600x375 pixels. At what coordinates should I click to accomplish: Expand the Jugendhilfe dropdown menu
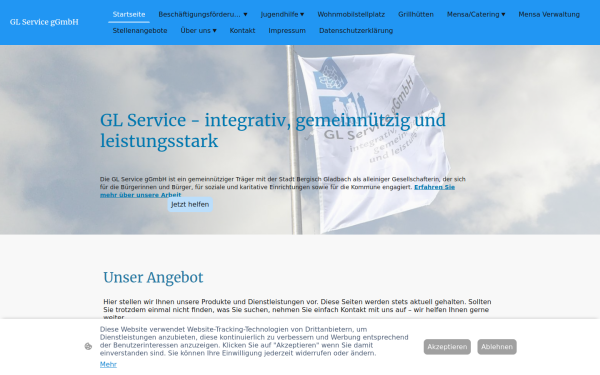pyautogui.click(x=282, y=15)
